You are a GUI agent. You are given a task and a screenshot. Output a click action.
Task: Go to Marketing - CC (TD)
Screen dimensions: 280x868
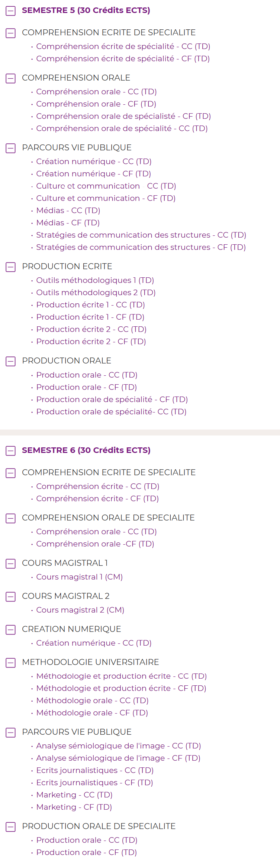pos(74,795)
